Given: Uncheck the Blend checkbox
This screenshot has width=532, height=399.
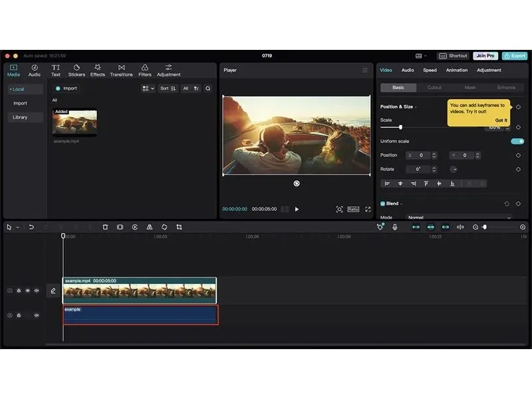Looking at the screenshot, I should tap(383, 203).
